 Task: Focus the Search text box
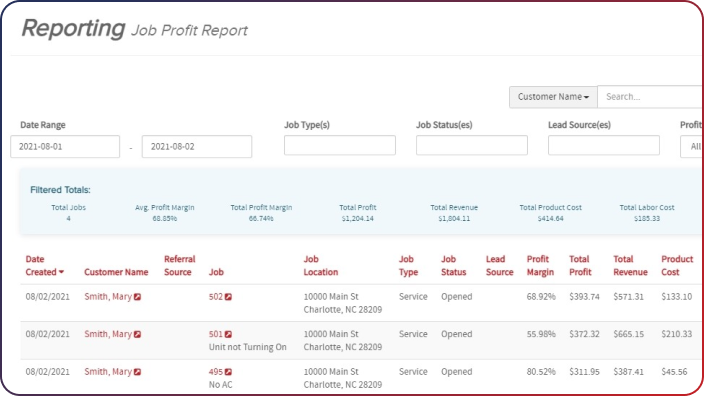point(651,97)
